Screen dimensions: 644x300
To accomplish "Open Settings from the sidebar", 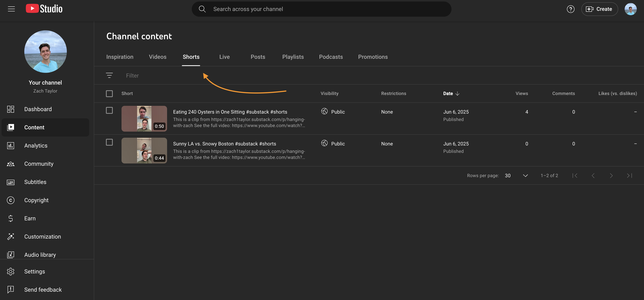I will tap(46, 272).
